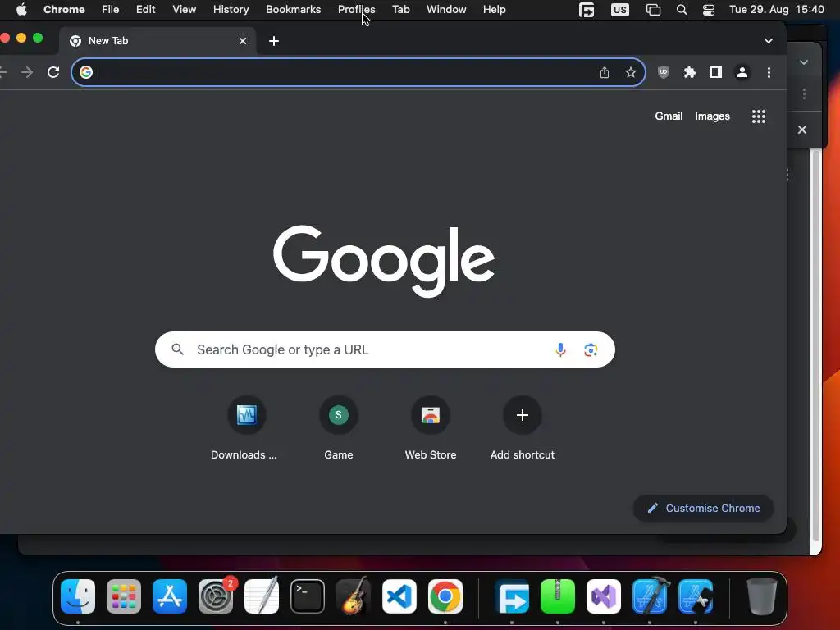The height and width of the screenshot is (630, 840).
Task: Open the profile avatar menu
Action: [x=742, y=72]
